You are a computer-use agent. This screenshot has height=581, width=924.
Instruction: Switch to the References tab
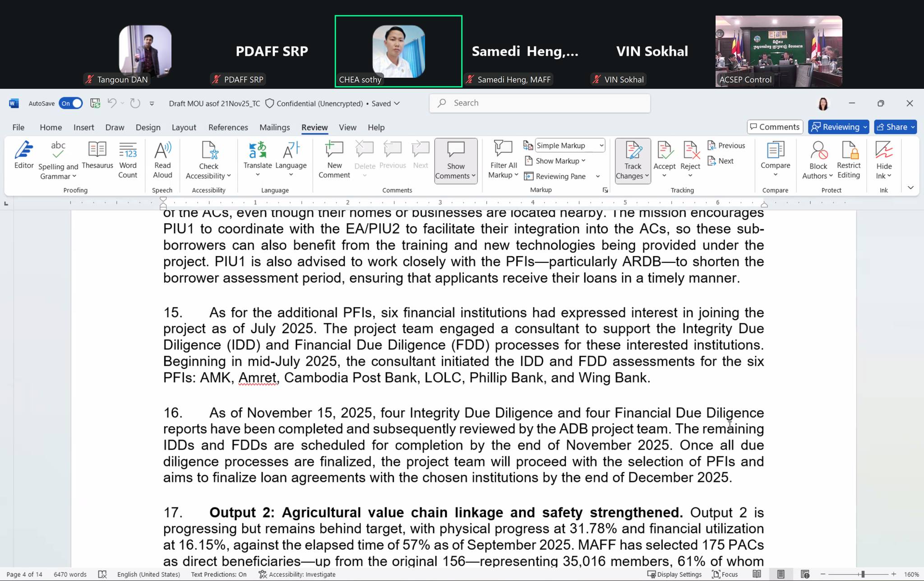[x=228, y=127]
